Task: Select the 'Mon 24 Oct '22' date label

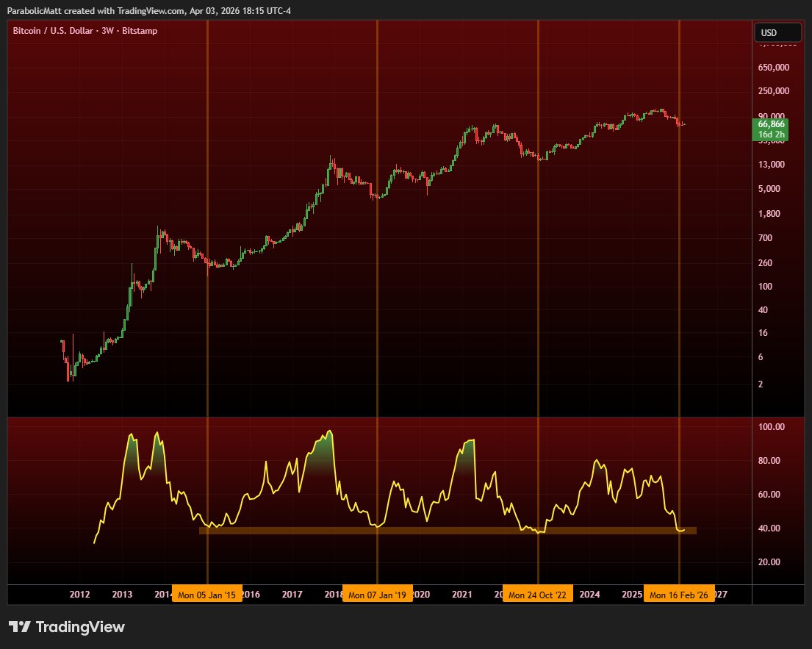Action: click(x=537, y=595)
